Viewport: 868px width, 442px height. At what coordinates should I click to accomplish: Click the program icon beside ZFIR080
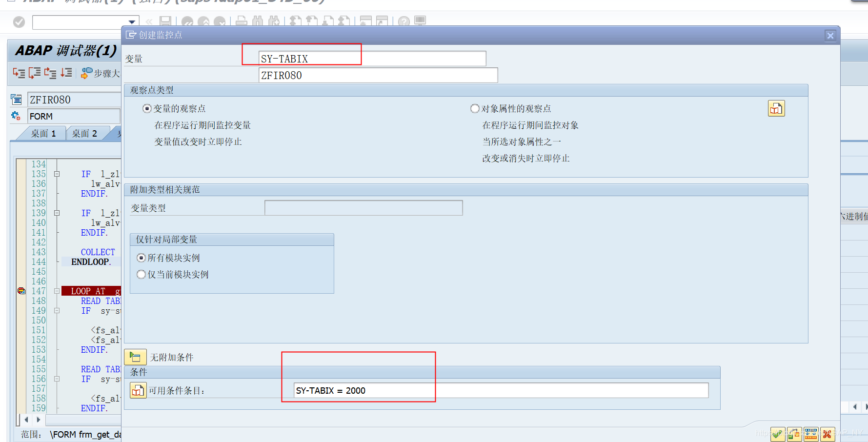pos(16,100)
